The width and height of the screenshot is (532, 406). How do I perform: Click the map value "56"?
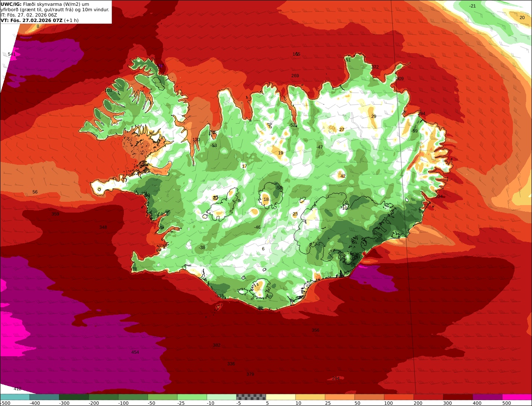click(x=35, y=192)
